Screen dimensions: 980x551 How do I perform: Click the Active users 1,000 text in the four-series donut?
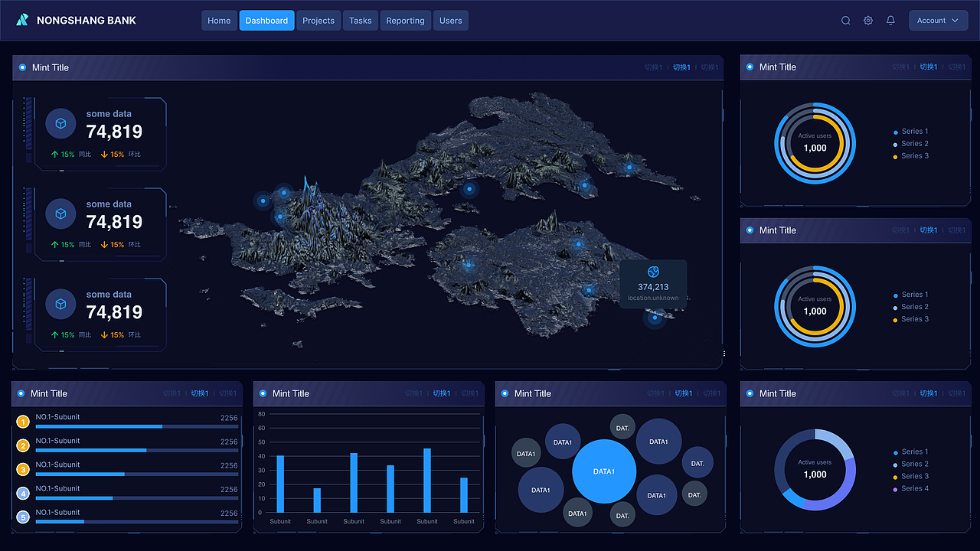pyautogui.click(x=815, y=469)
